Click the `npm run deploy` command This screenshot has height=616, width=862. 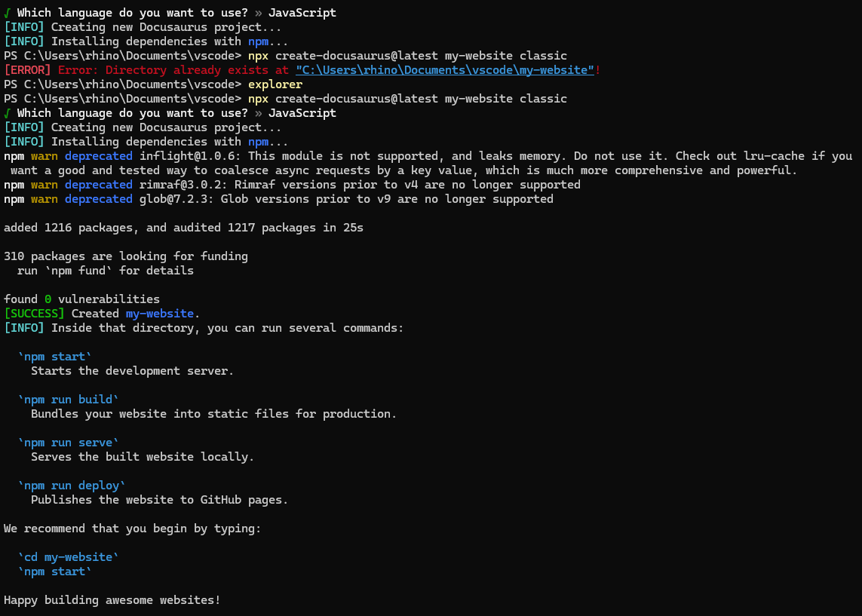click(72, 486)
